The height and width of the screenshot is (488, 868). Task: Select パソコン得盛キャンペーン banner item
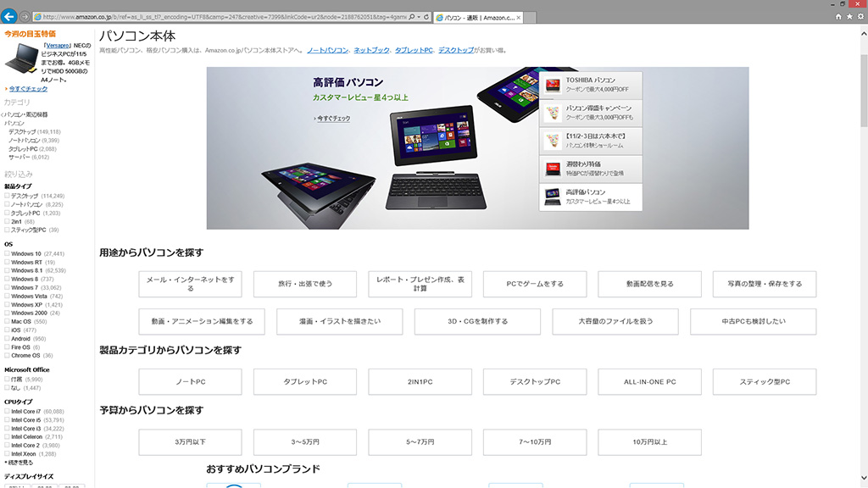(591, 113)
